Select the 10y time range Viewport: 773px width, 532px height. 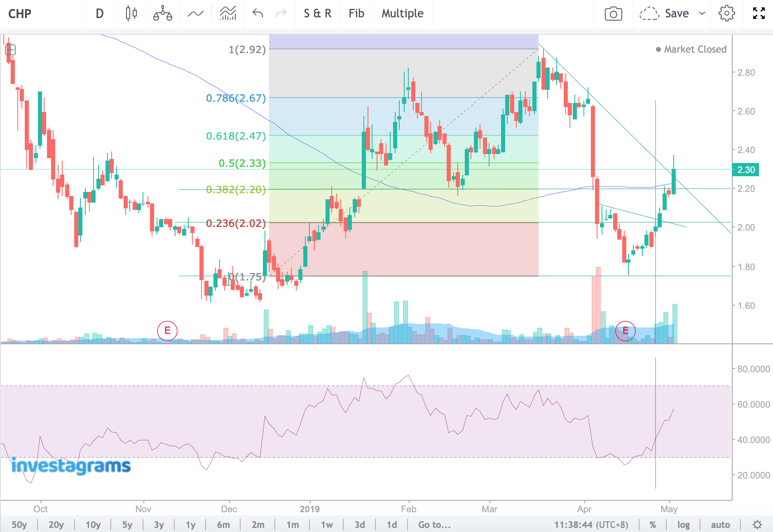(93, 525)
